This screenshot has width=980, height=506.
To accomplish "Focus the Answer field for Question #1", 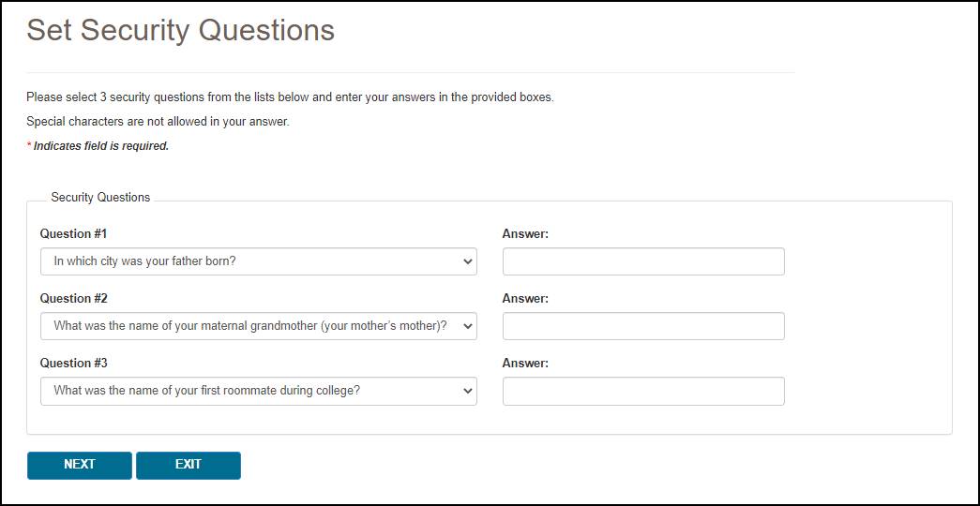I will [x=643, y=261].
